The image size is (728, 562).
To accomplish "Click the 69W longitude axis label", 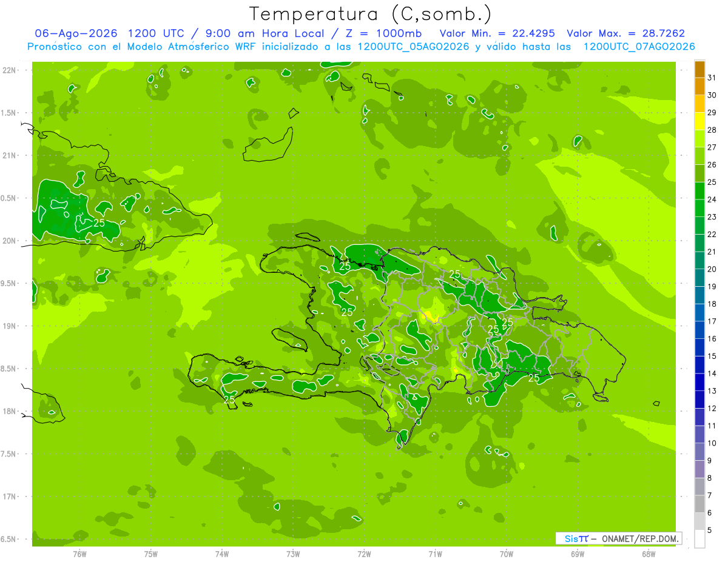I will [578, 554].
